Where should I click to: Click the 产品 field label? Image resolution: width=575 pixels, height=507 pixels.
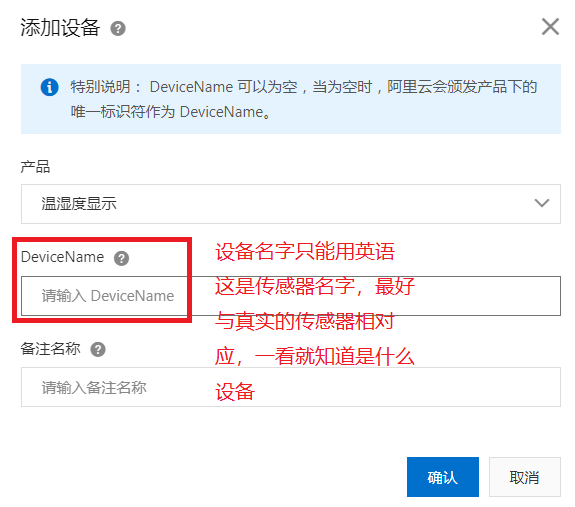(35, 167)
